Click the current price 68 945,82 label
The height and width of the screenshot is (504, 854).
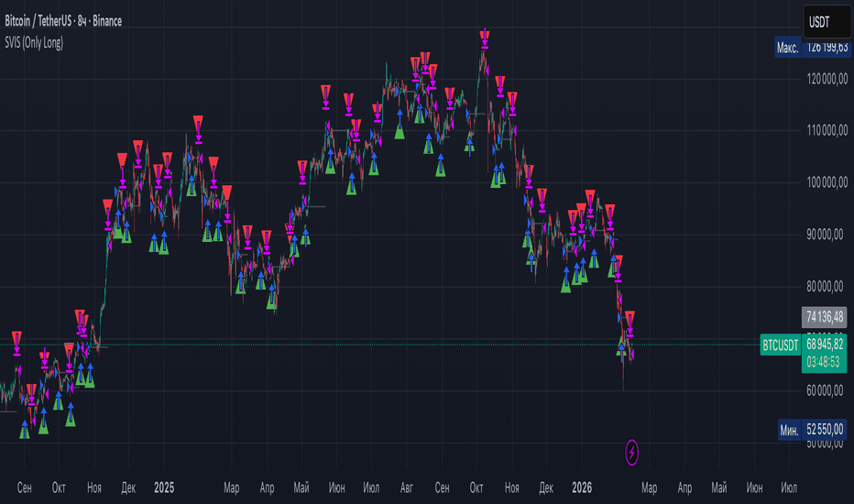pos(827,345)
